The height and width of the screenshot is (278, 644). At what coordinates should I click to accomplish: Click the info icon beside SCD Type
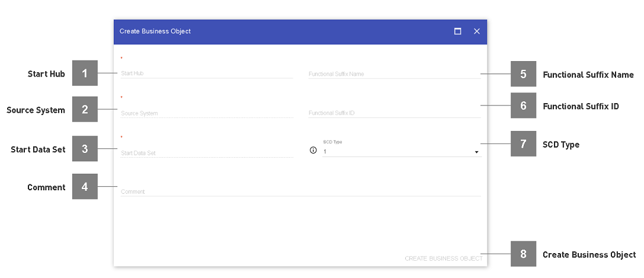pos(313,151)
